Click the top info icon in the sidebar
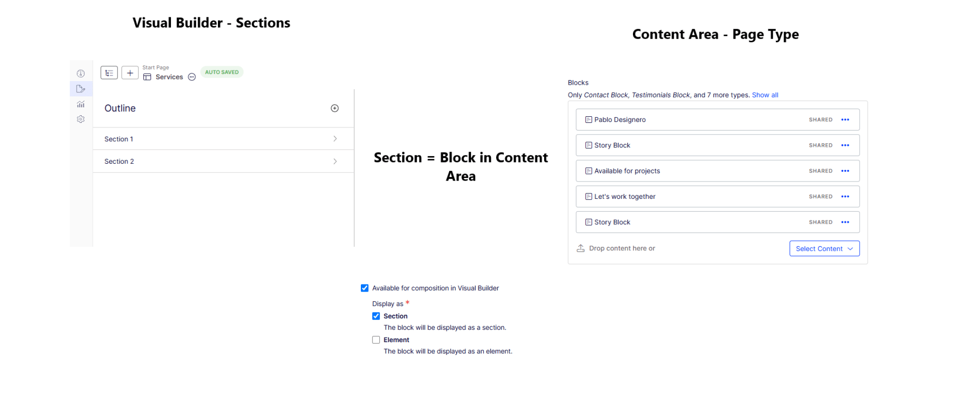 (x=81, y=73)
